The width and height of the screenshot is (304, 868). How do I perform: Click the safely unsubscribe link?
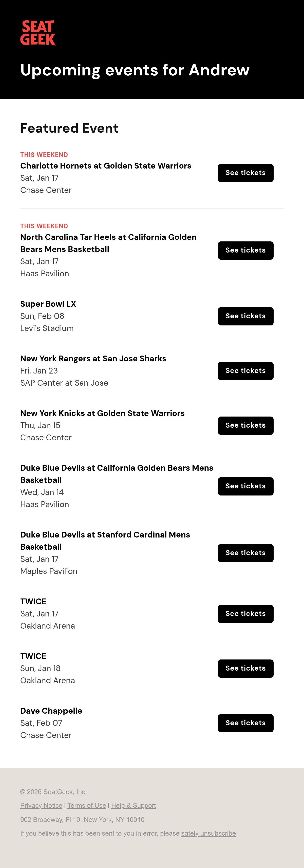click(208, 833)
